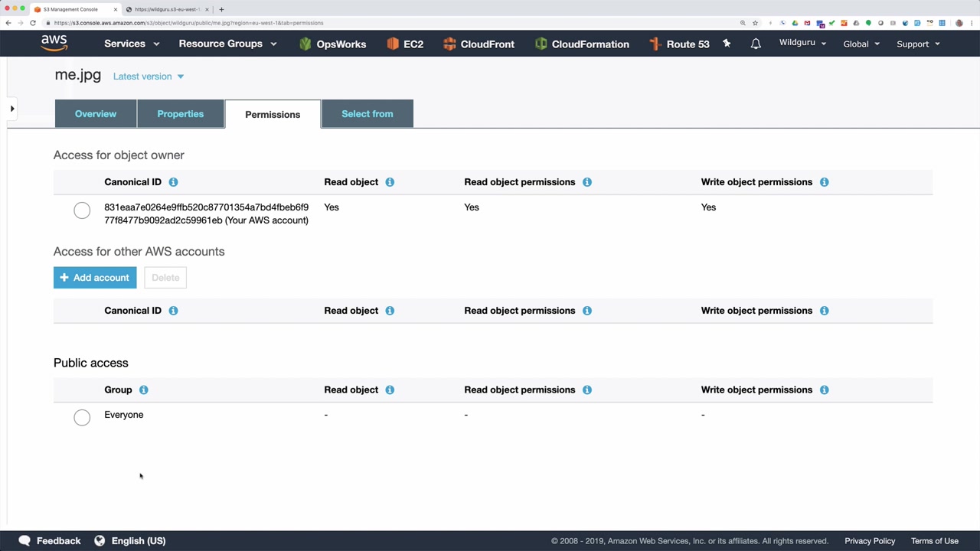Switch to the Overview tab
The width and height of the screenshot is (980, 551).
(96, 114)
